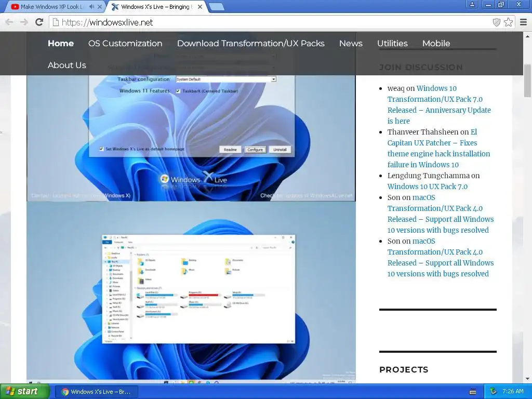The image size is (532, 399).
Task: Click the browser forward arrow
Action: [x=24, y=22]
